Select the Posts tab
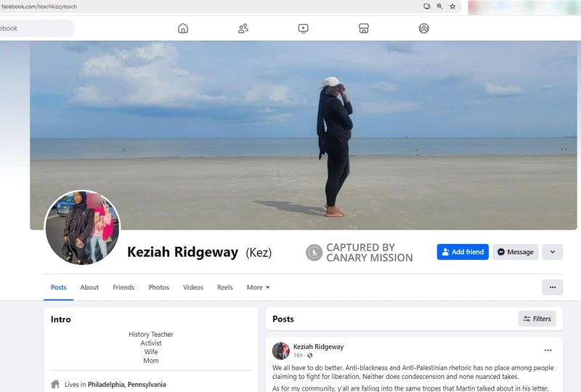 59,287
